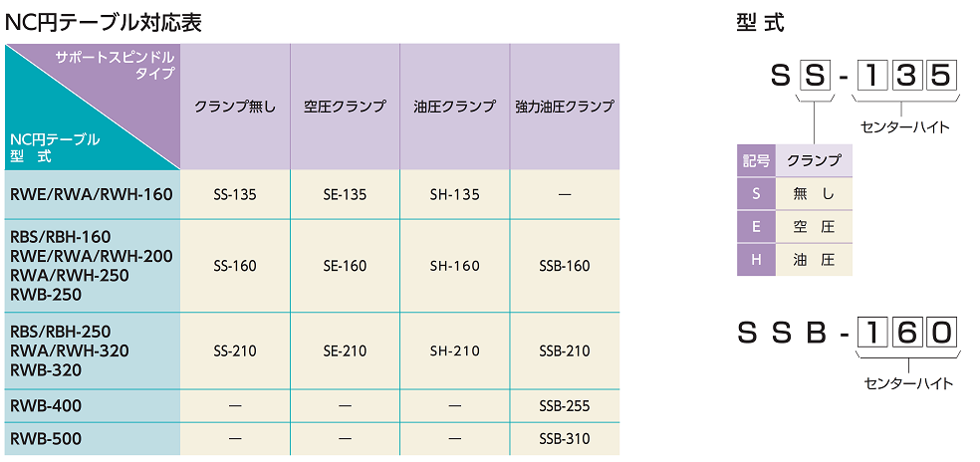Select the RWB-400 row label
Viewport: 980px width, 462px height.
point(46,405)
